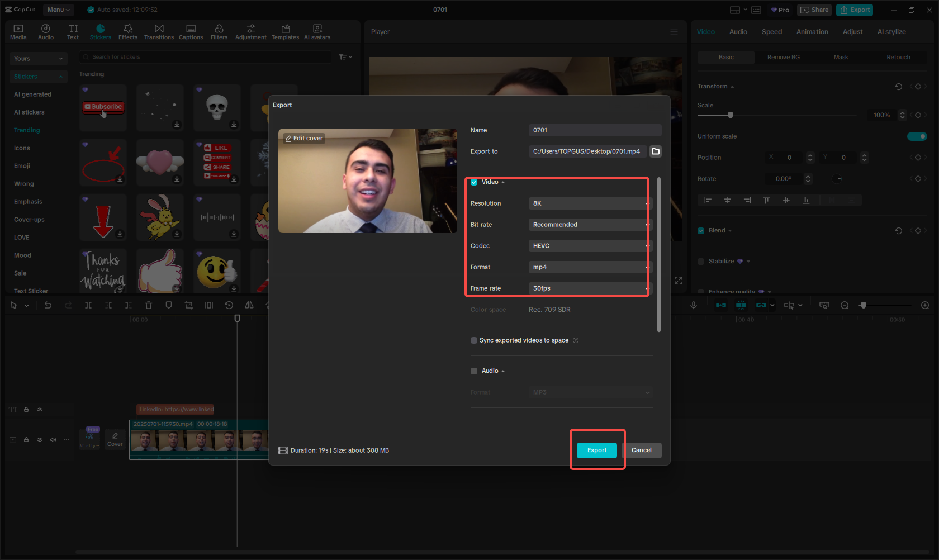Switch to the Adjust tab
Screen dimensions: 939x560
coord(853,32)
